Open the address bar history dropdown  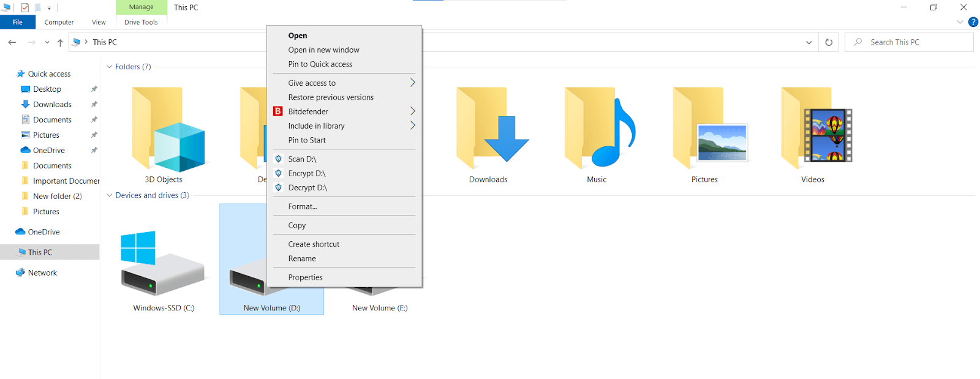tap(809, 42)
